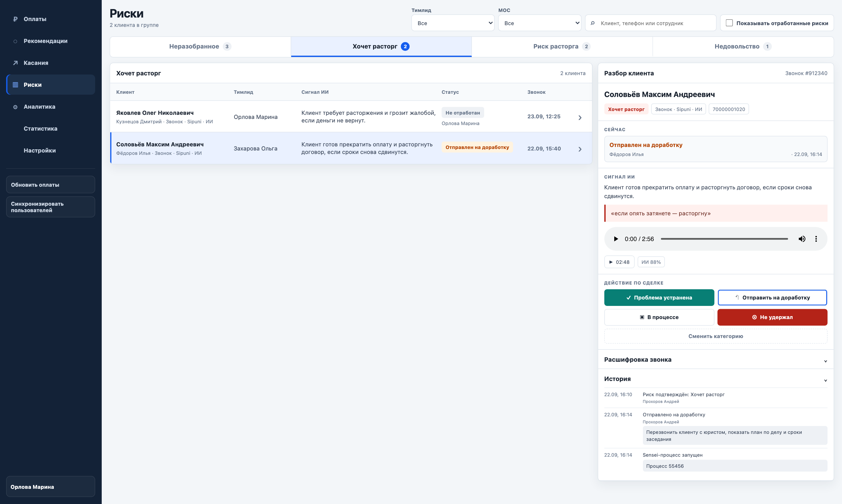Click Отправить на доработку button
842x504 pixels.
pyautogui.click(x=772, y=297)
